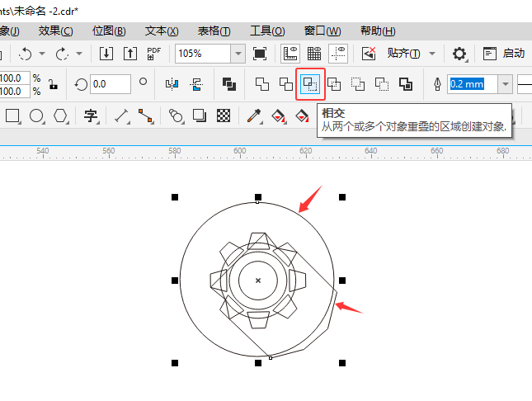Click the Export icon
The height and width of the screenshot is (401, 532).
click(130, 54)
